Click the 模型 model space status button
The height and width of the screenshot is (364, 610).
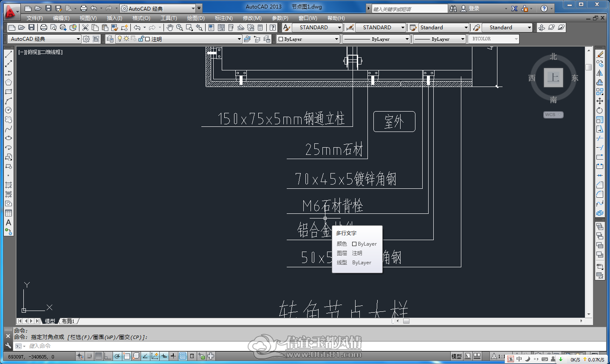(x=456, y=356)
